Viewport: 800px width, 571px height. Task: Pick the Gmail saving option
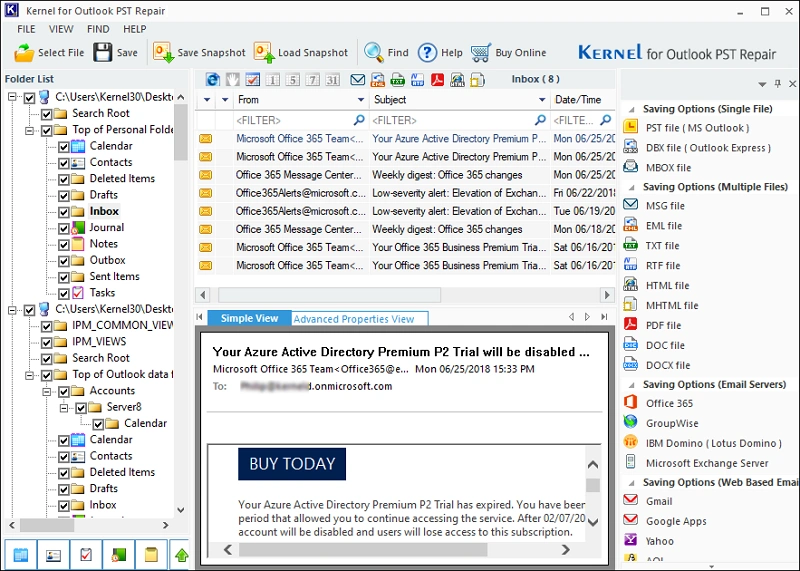(658, 501)
